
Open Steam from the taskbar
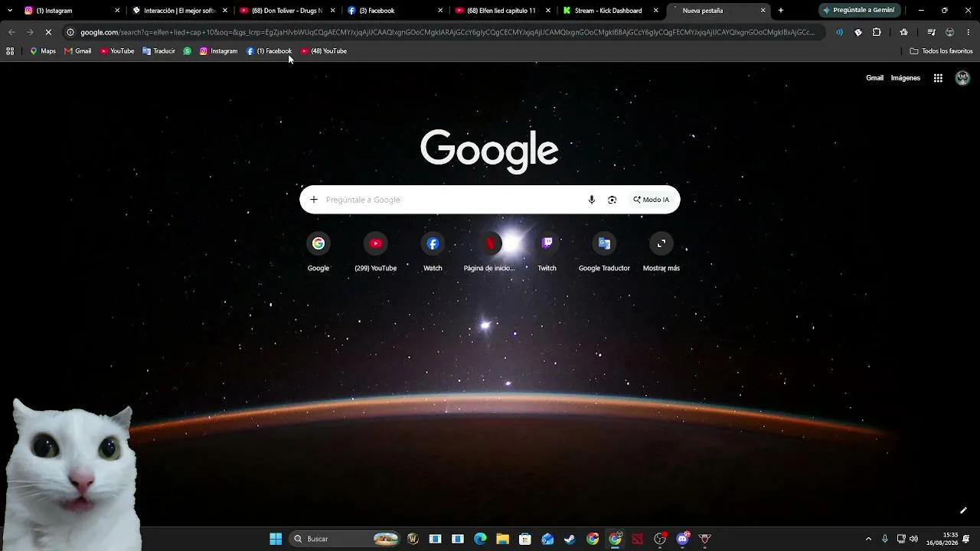coord(570,539)
